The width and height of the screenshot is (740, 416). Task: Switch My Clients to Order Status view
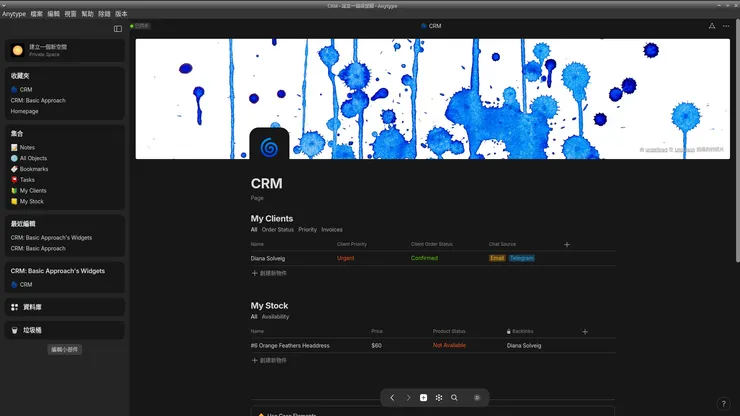[278, 230]
